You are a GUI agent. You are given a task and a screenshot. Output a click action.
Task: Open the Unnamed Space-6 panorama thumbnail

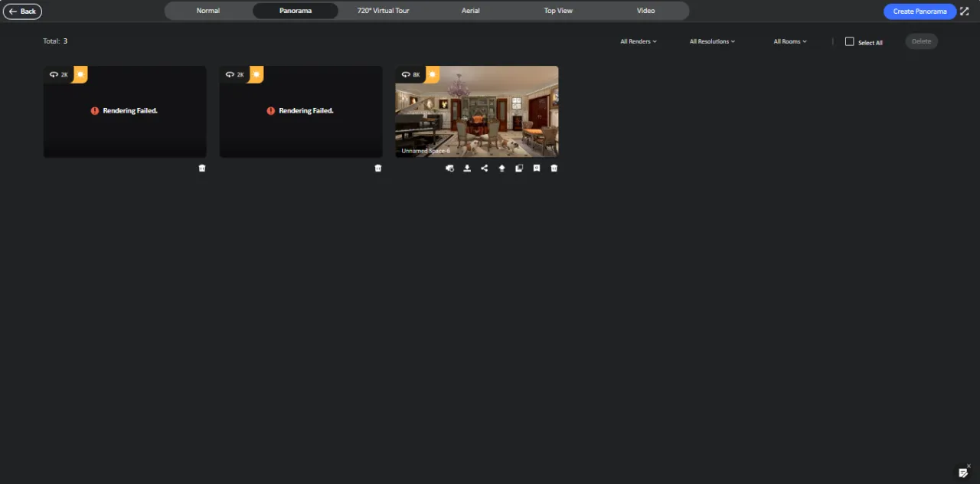click(476, 111)
